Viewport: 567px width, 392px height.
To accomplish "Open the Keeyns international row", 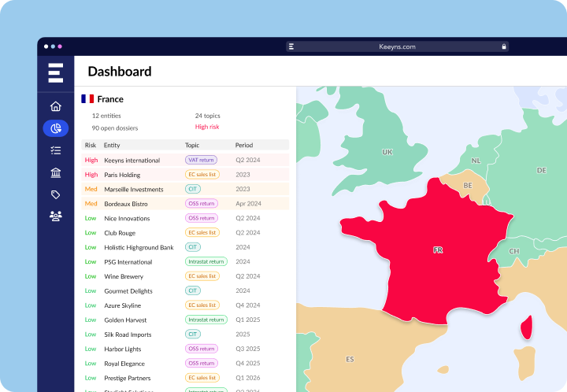I will point(132,160).
